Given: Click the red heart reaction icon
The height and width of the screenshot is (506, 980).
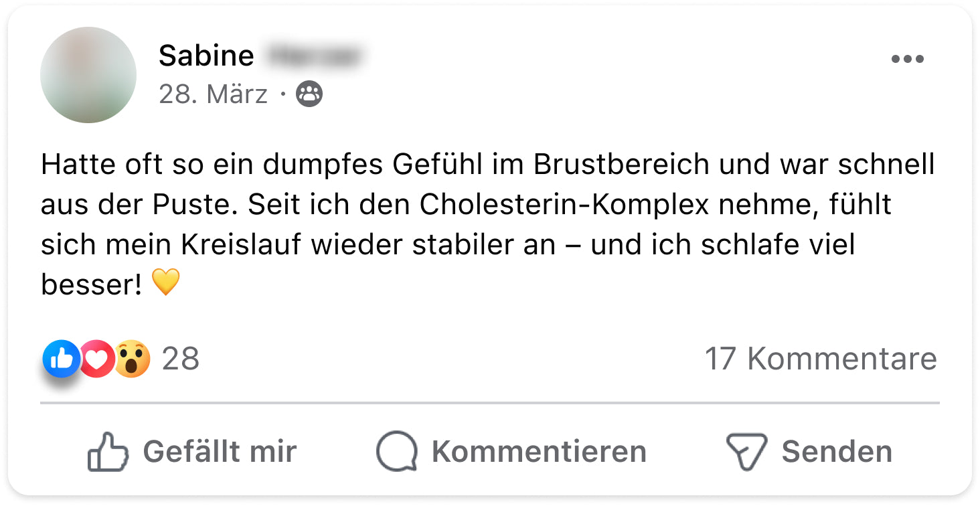Looking at the screenshot, I should pyautogui.click(x=97, y=359).
